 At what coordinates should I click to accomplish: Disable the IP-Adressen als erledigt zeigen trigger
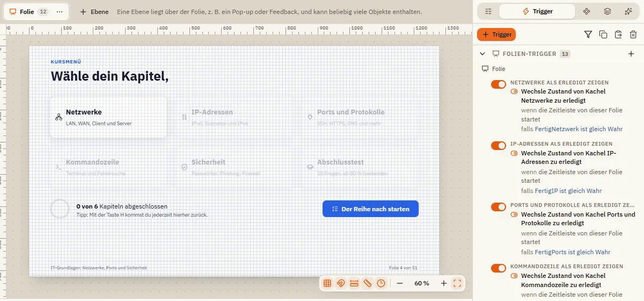(499, 146)
